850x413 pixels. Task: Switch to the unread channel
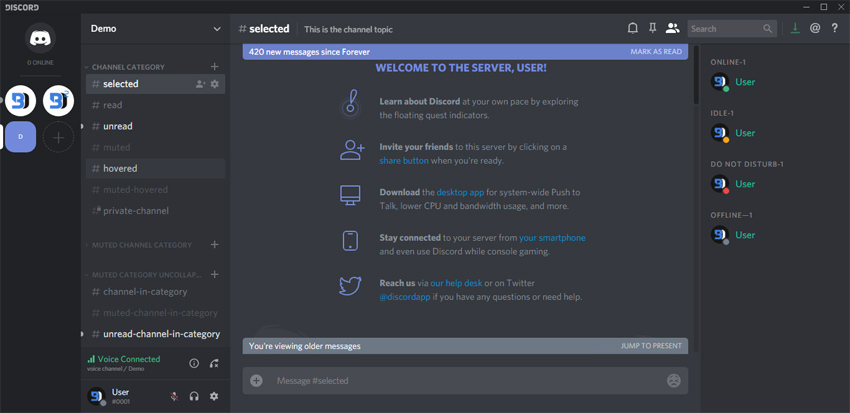[x=118, y=126]
